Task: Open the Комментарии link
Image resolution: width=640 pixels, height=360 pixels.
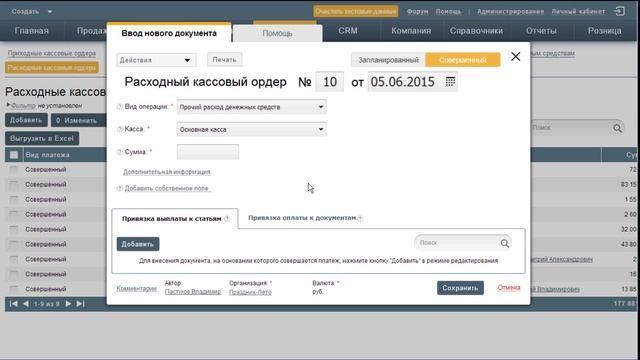Action: (x=136, y=288)
